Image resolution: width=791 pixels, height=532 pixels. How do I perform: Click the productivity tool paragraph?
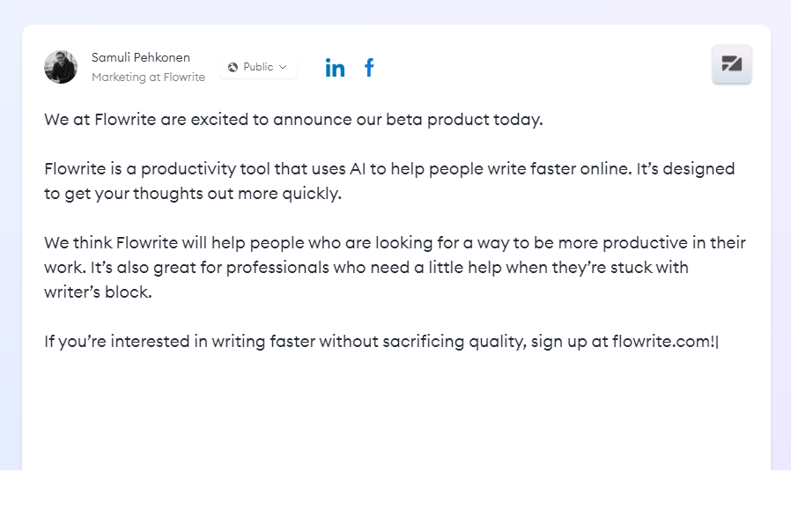tap(389, 181)
